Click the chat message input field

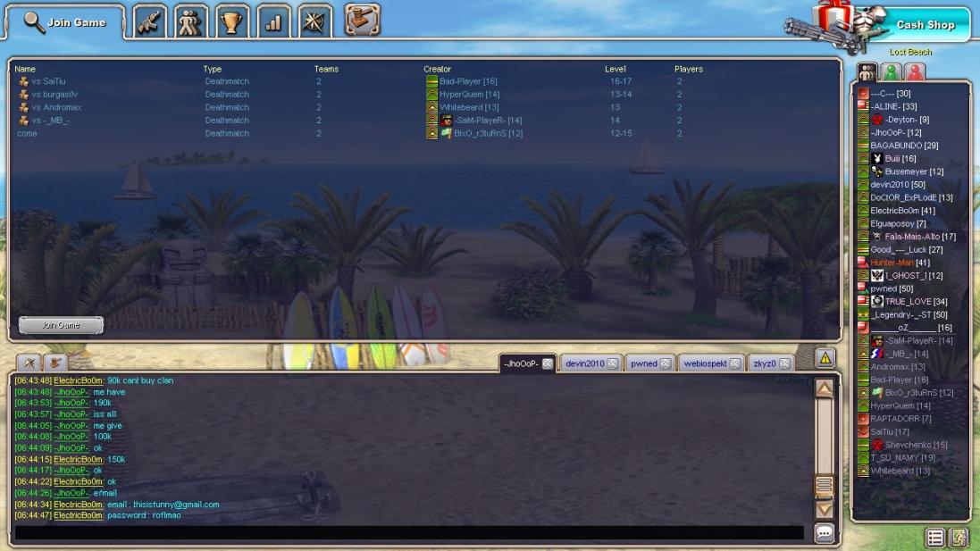(409, 533)
